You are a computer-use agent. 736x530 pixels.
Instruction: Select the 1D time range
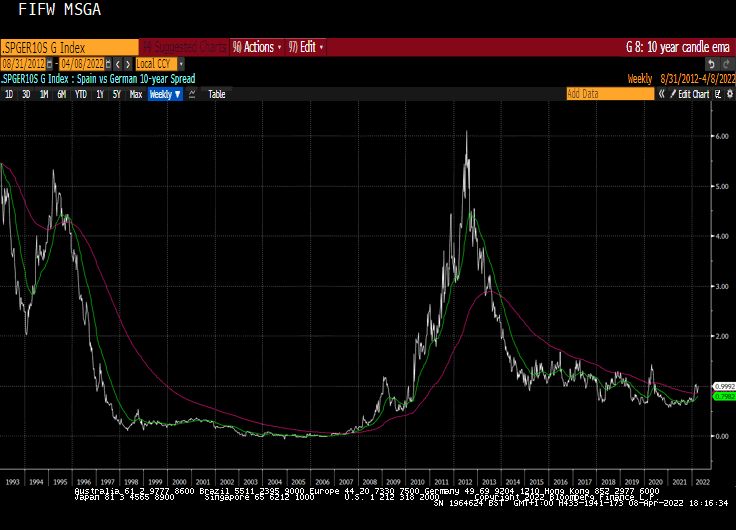pyautogui.click(x=9, y=94)
